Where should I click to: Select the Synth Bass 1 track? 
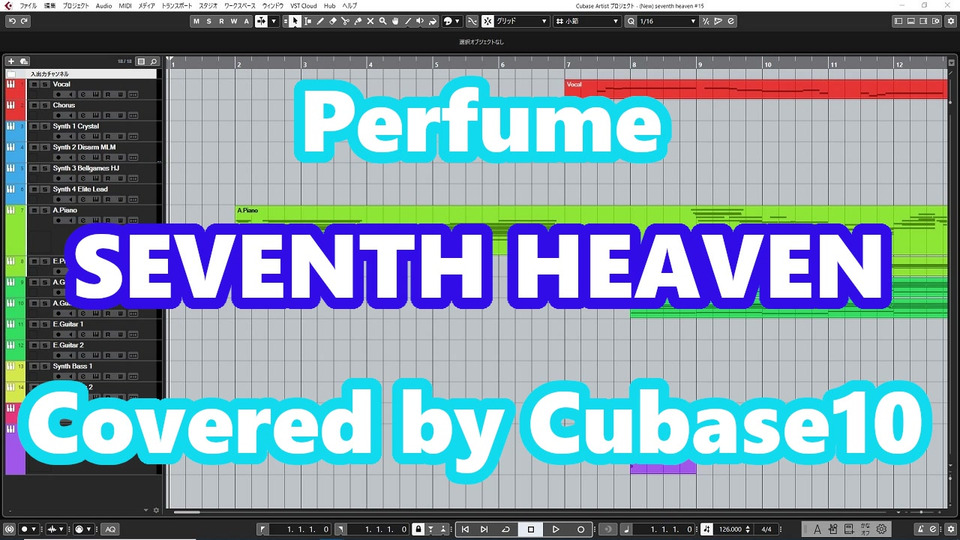pyautogui.click(x=72, y=366)
